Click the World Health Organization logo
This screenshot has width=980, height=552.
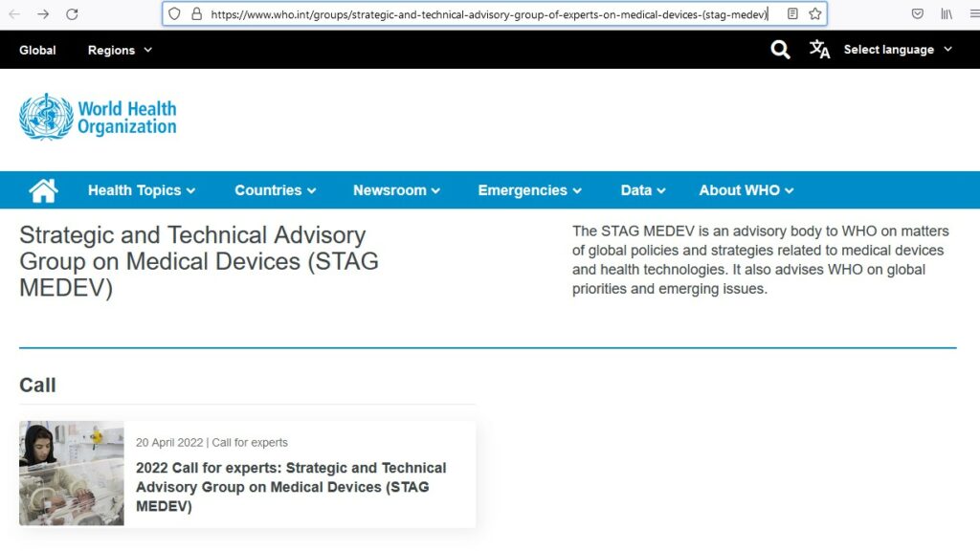[x=98, y=117]
